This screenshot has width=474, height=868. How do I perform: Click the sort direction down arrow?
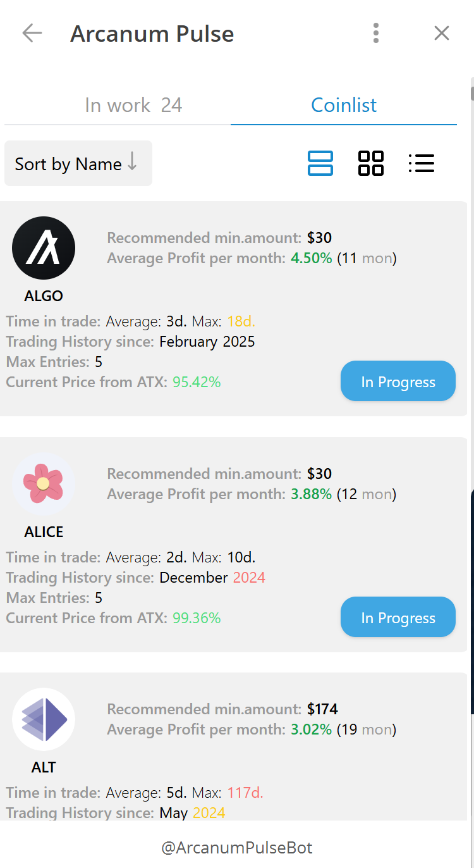pyautogui.click(x=132, y=163)
